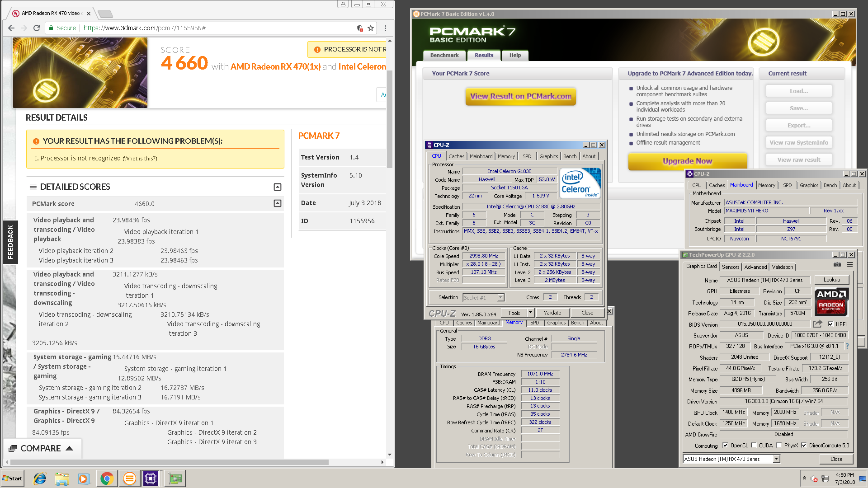Open Windows Media Player from taskbar
Viewport: 868px width, 488px height.
pos(84,479)
